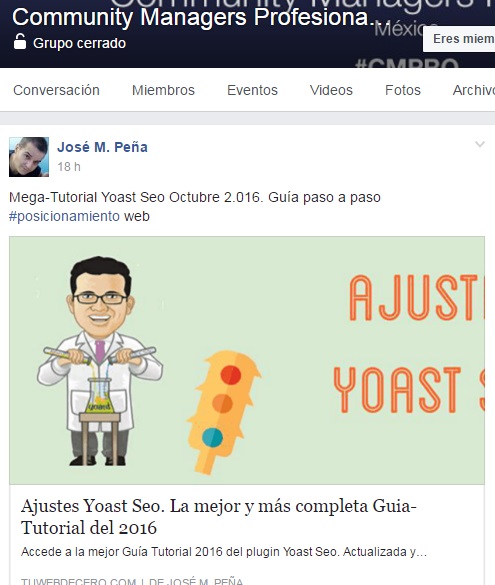
Task: Click the Yoast tutorial preview image
Action: (247, 360)
